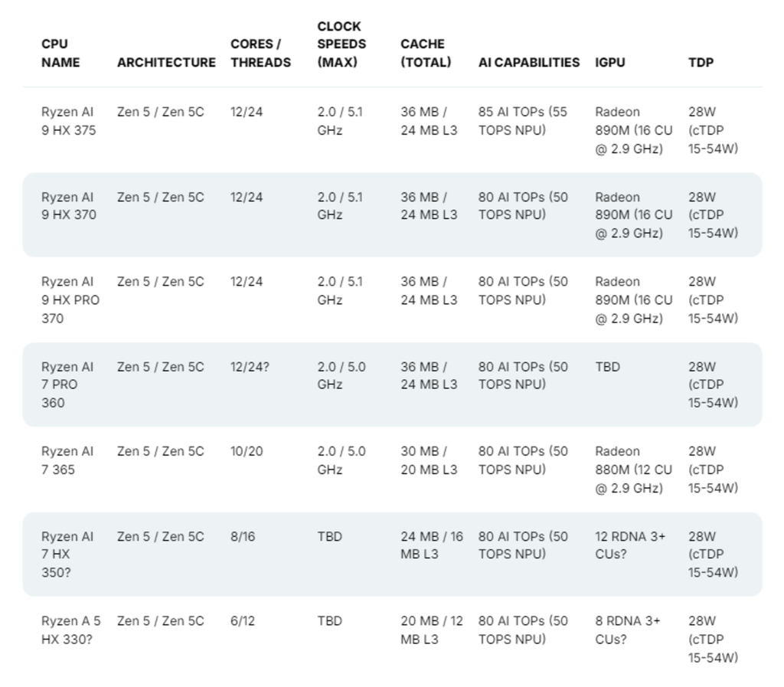The height and width of the screenshot is (687, 784).
Task: Click the CLOCK SPEEDS (MAX) header
Action: point(341,44)
